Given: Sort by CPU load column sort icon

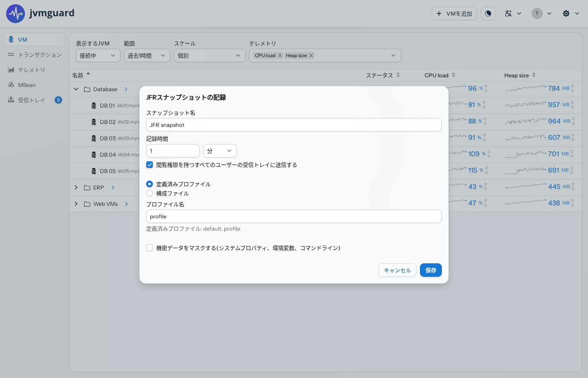Looking at the screenshot, I should click(x=454, y=75).
